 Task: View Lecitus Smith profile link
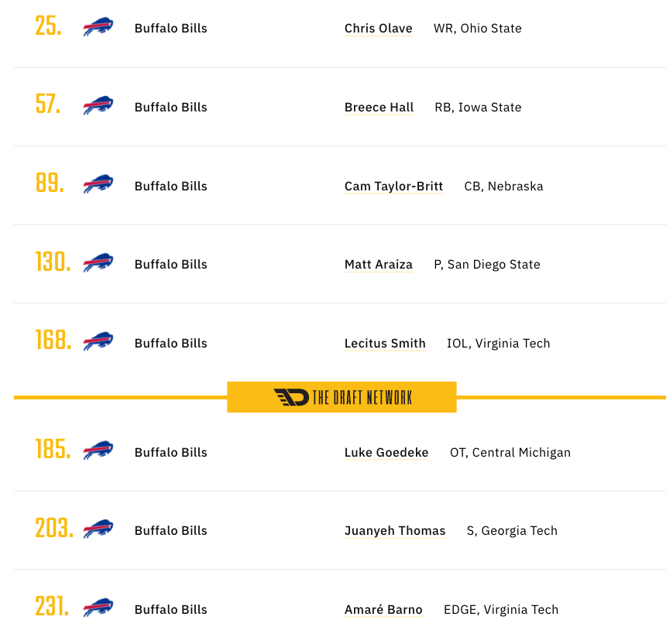(385, 344)
